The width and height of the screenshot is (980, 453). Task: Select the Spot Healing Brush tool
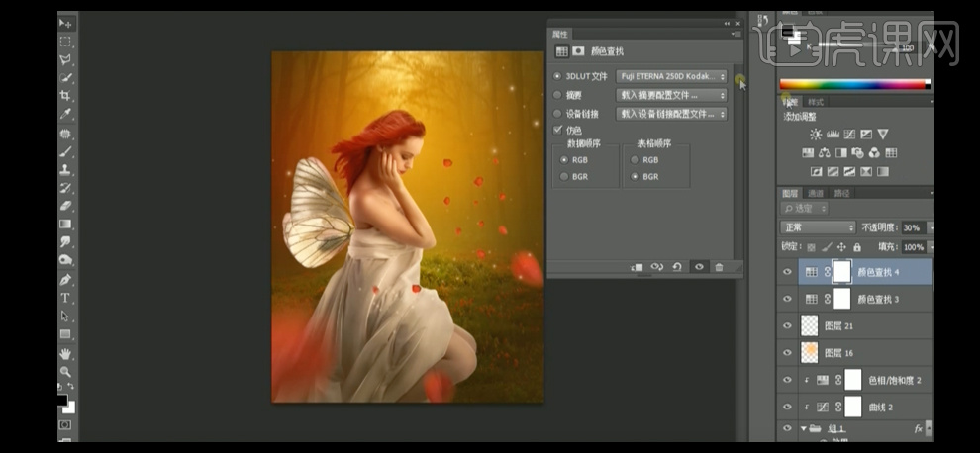point(65,134)
